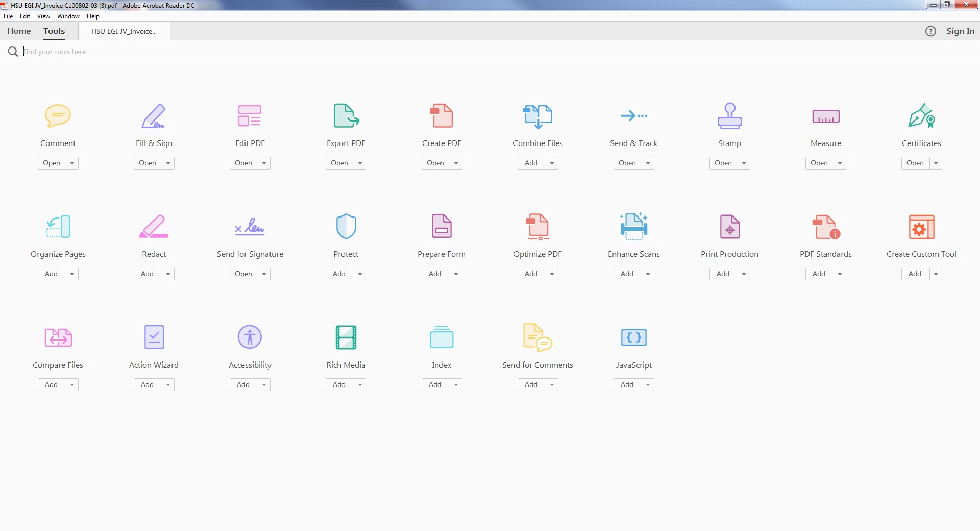The height and width of the screenshot is (531, 980).
Task: Open the Edit menu
Action: 25,16
